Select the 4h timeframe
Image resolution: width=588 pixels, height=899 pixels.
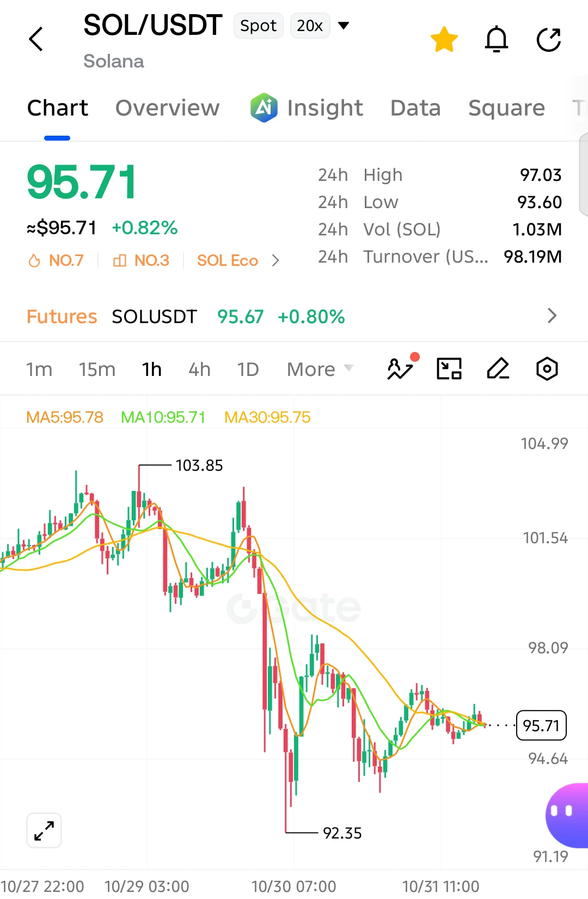tap(199, 369)
